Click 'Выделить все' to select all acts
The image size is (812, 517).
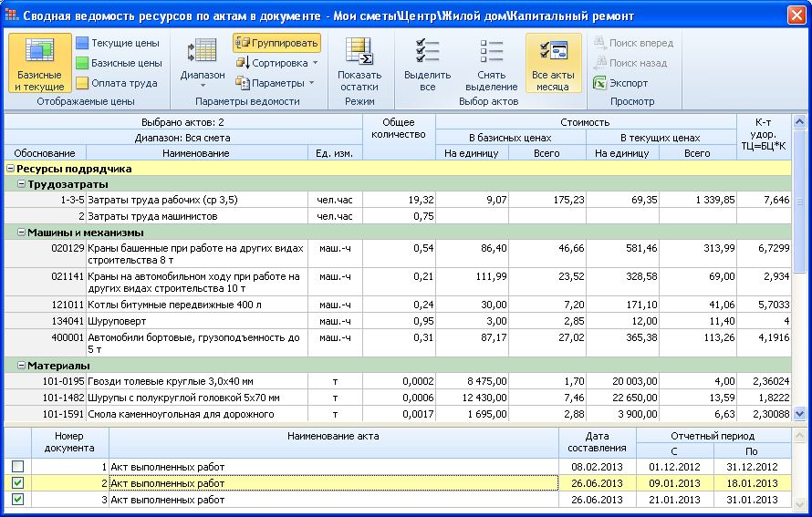point(427,63)
